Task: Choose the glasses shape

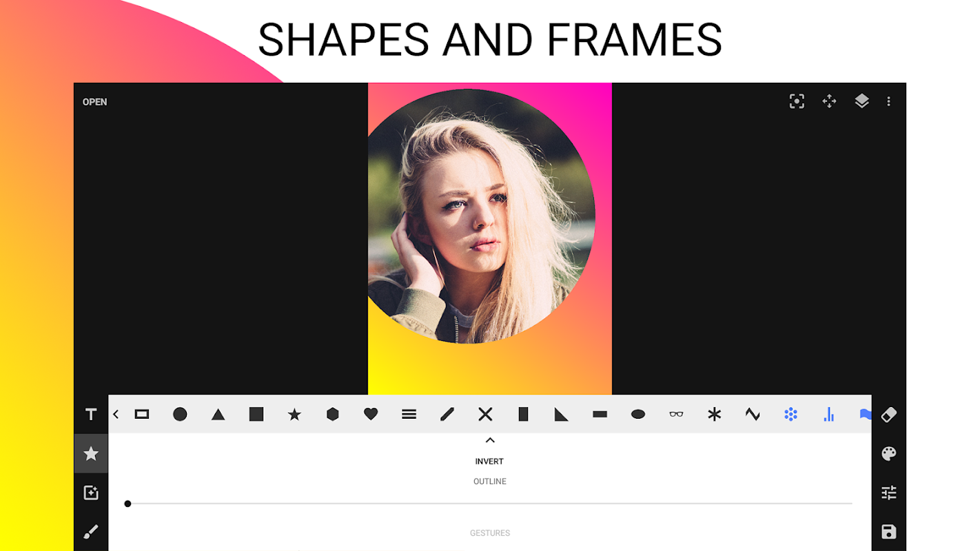Action: (676, 414)
